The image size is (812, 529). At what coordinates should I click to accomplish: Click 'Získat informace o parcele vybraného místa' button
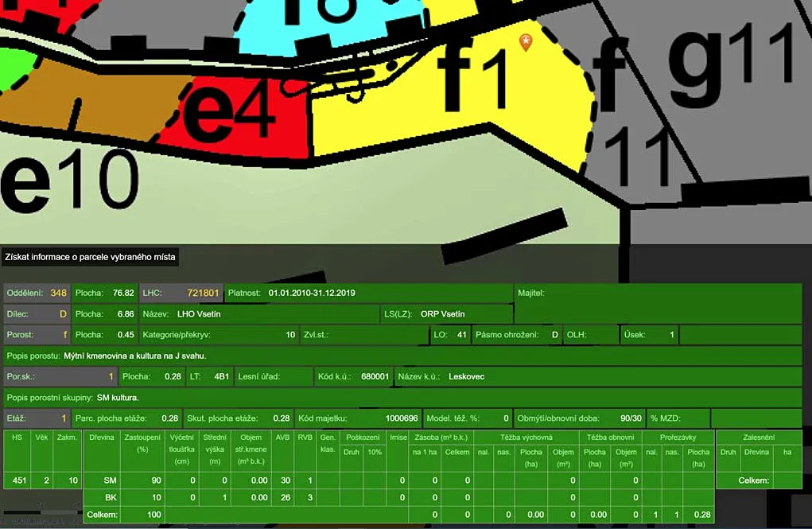pos(91,257)
